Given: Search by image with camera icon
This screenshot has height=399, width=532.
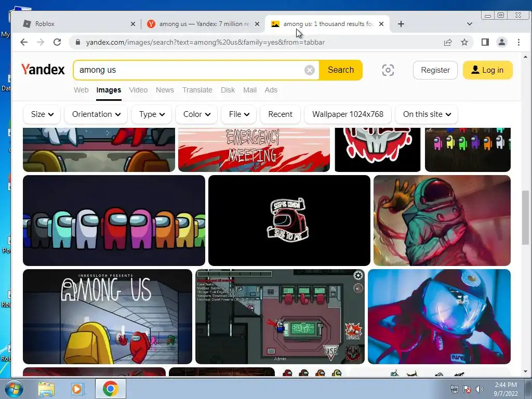Looking at the screenshot, I should [x=388, y=70].
